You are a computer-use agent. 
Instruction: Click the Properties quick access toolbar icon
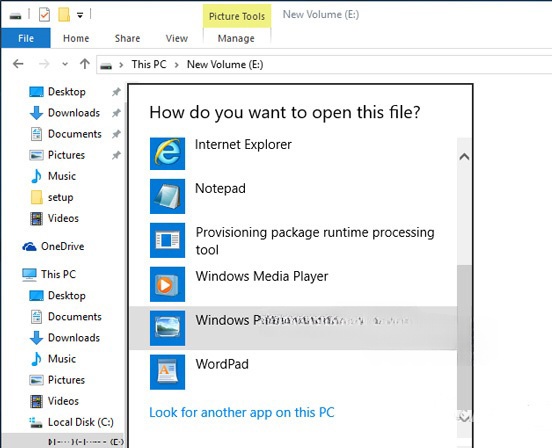[x=44, y=15]
